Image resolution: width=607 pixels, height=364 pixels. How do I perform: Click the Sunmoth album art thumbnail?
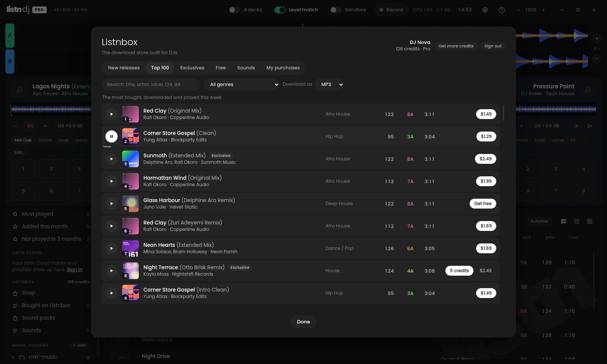[x=131, y=159]
